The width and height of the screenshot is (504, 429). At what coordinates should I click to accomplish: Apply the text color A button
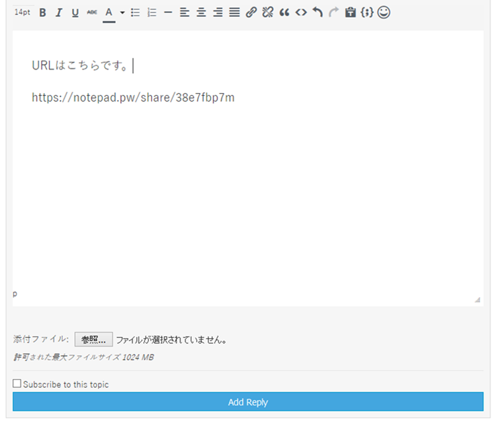tap(109, 14)
